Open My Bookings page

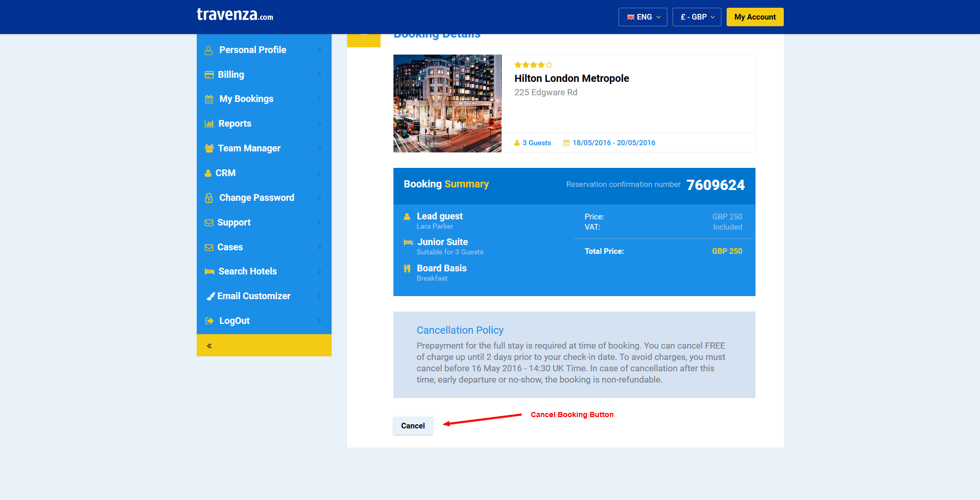[x=264, y=99]
